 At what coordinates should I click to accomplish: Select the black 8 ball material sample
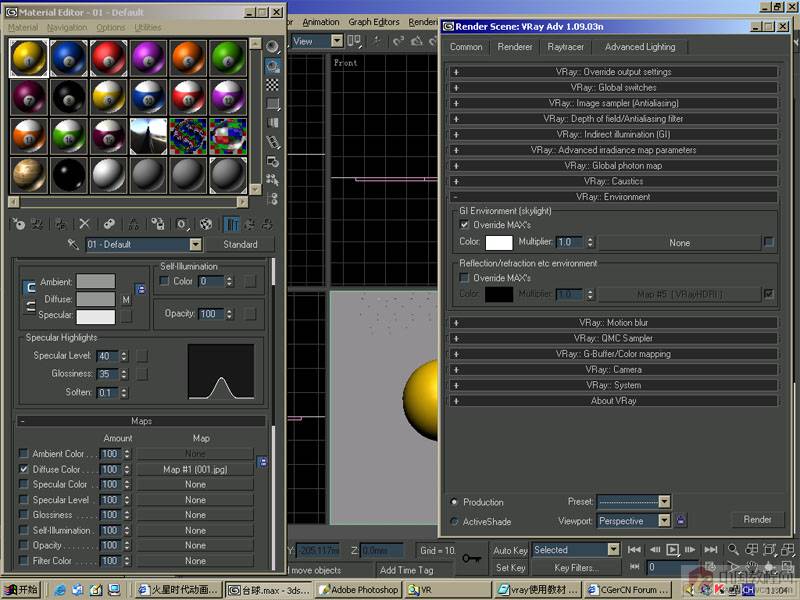[x=68, y=97]
